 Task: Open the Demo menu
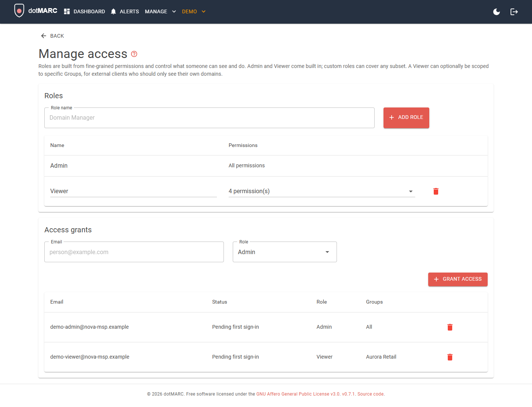pyautogui.click(x=194, y=11)
